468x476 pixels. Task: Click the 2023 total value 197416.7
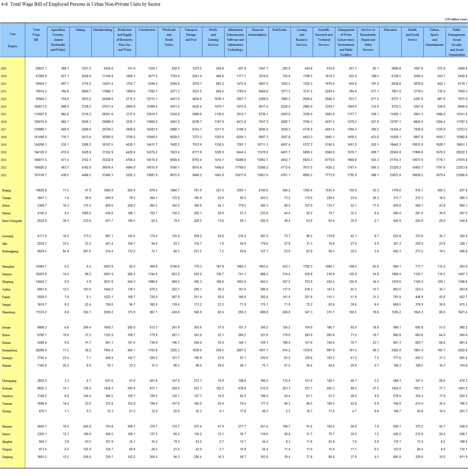[40, 175]
